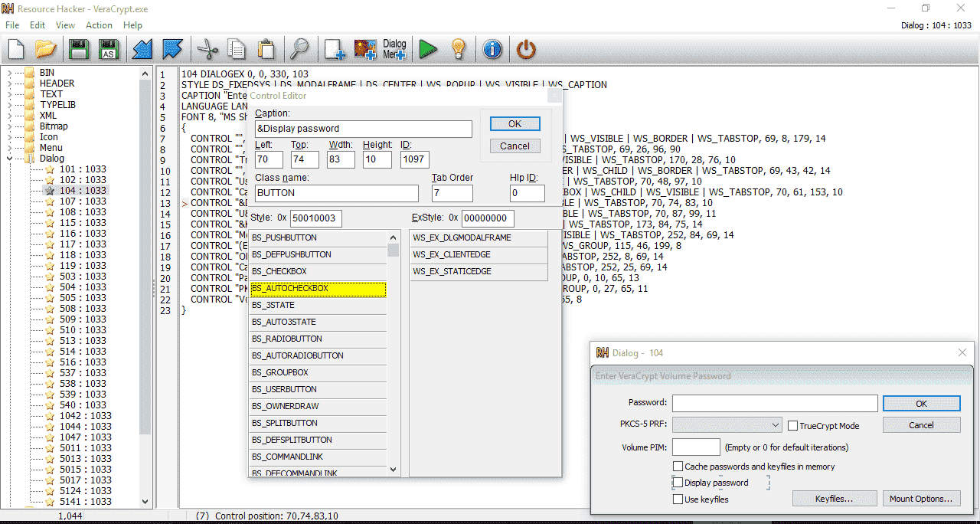Click the Caption text field
Screen dimensions: 980x524
coord(363,129)
